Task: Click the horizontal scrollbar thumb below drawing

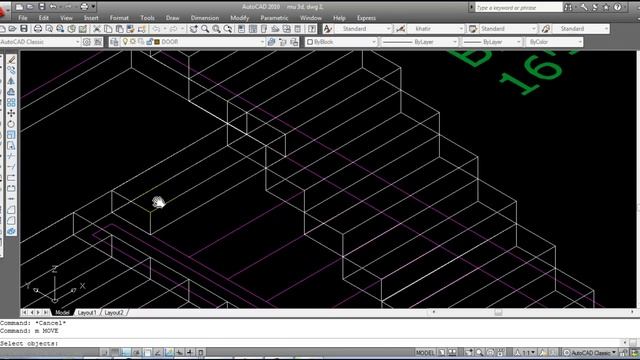Action: coord(498,313)
